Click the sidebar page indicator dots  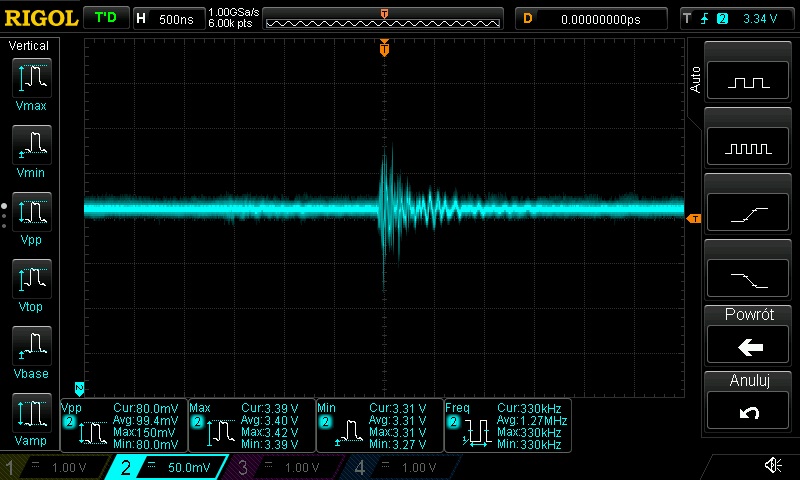4,215
